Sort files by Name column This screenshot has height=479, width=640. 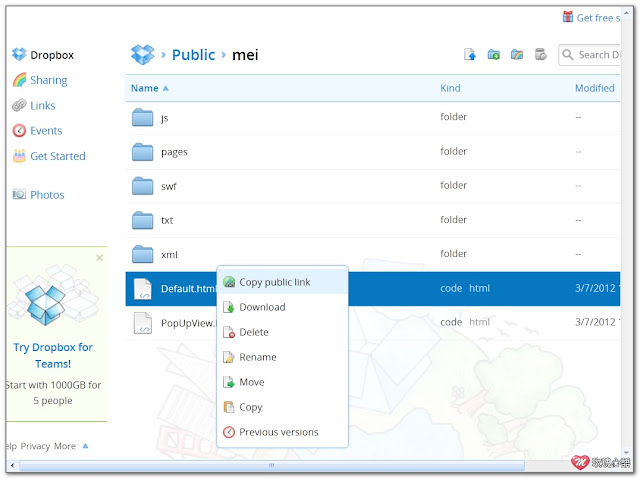(x=145, y=88)
